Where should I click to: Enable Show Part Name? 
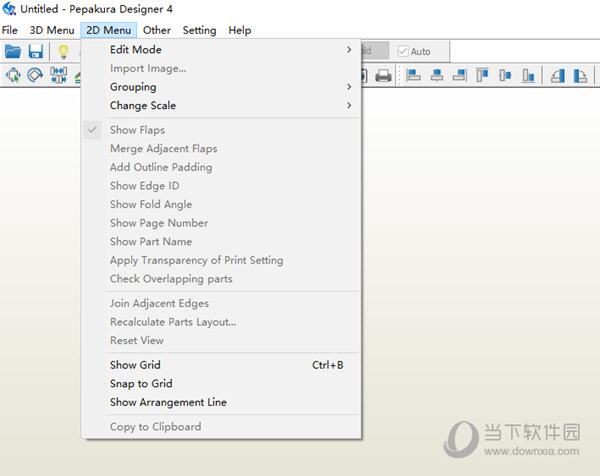coord(221,242)
